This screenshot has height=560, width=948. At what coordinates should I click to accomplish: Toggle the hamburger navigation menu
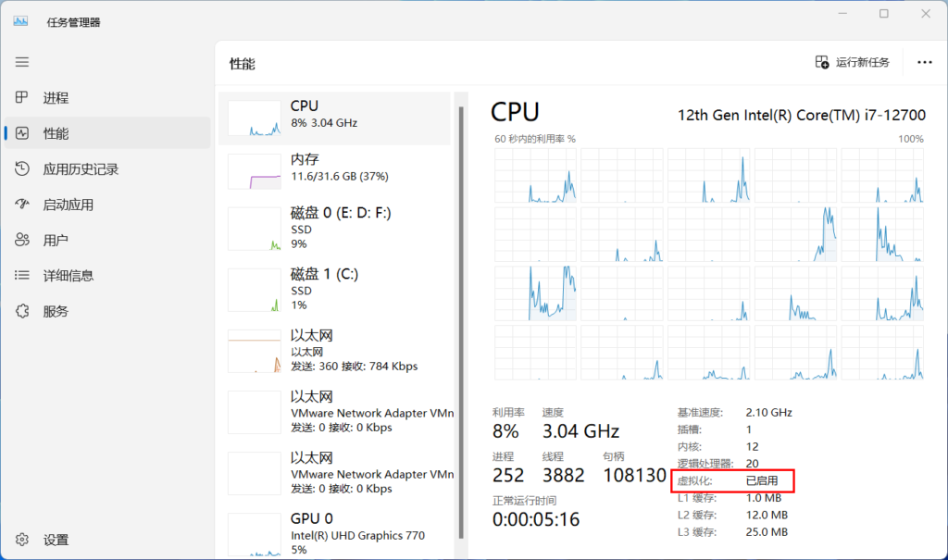click(22, 62)
